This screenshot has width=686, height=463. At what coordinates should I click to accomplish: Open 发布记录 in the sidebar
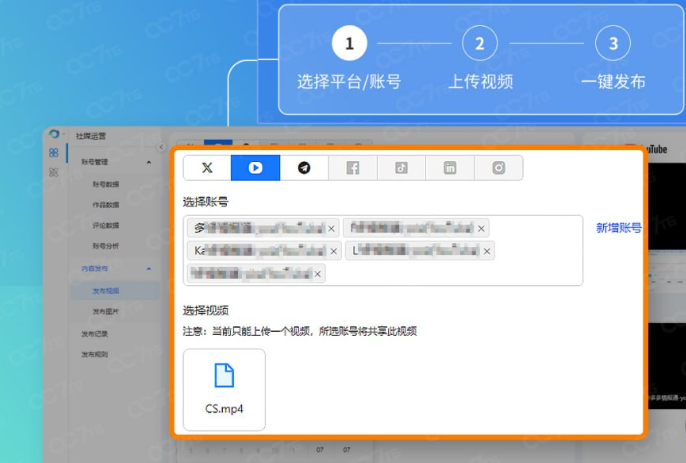[94, 333]
